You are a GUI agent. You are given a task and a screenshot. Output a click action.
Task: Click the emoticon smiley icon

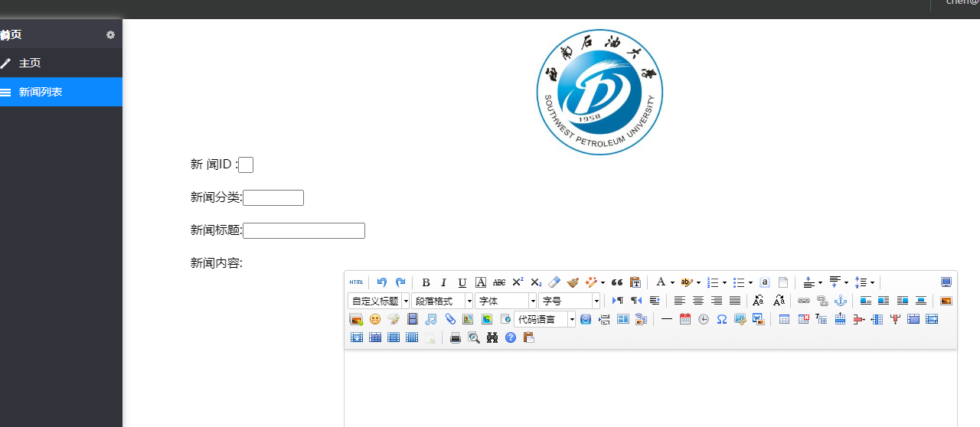pos(375,319)
